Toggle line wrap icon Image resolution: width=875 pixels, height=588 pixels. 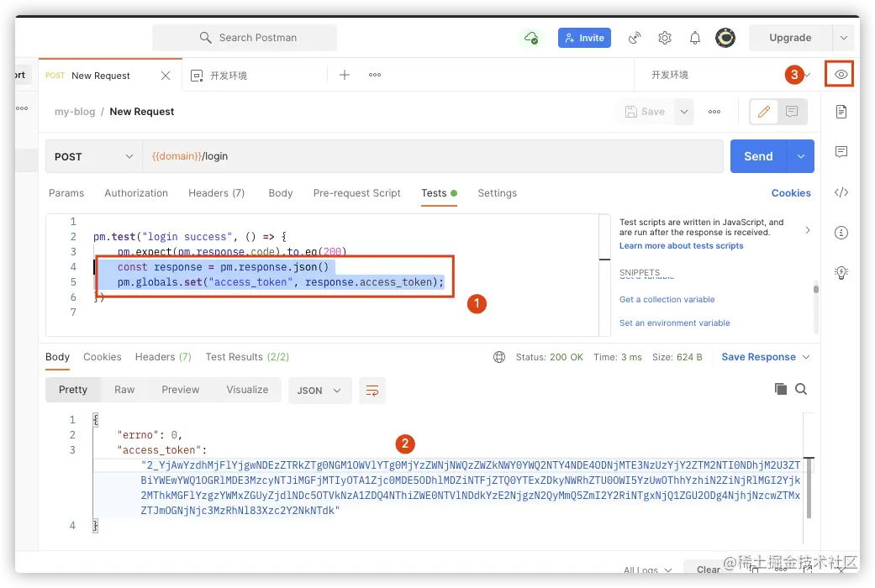click(372, 391)
